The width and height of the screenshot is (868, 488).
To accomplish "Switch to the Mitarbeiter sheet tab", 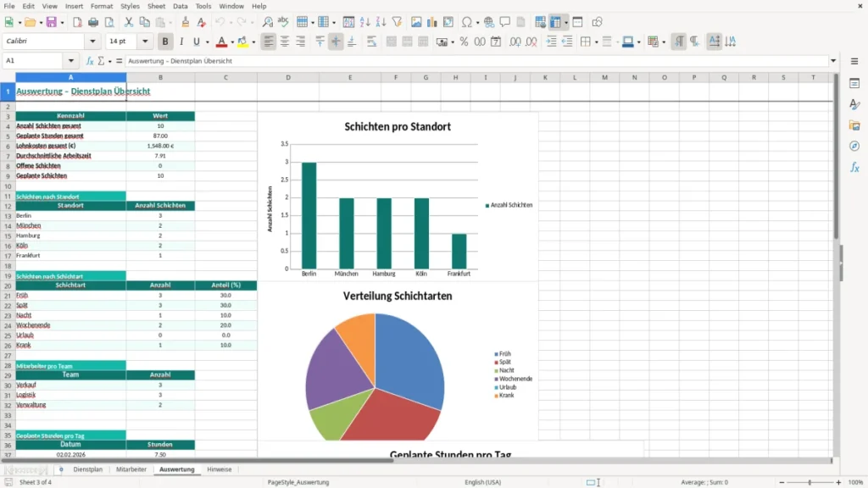I will coord(131,469).
